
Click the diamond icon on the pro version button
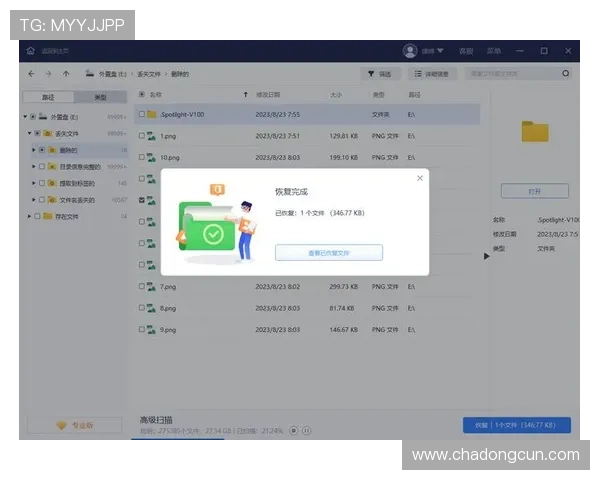tap(62, 425)
